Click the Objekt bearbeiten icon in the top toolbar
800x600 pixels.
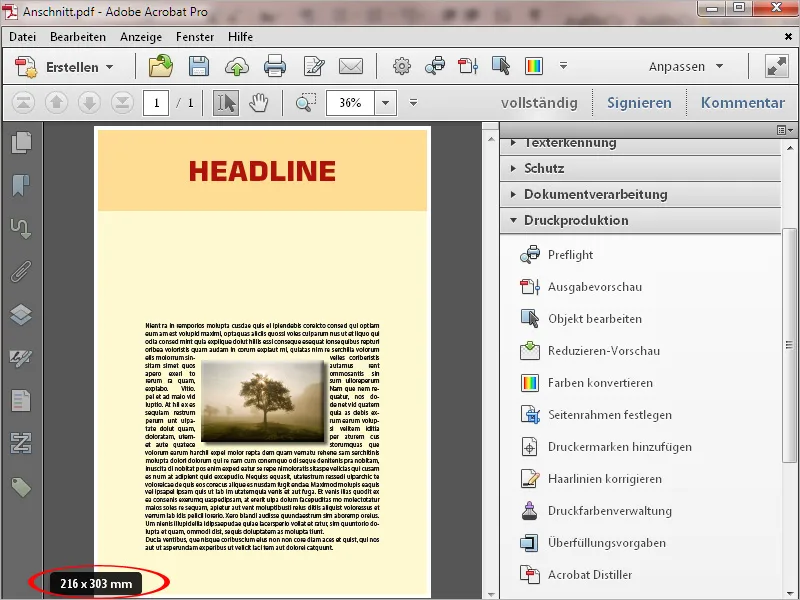click(501, 66)
